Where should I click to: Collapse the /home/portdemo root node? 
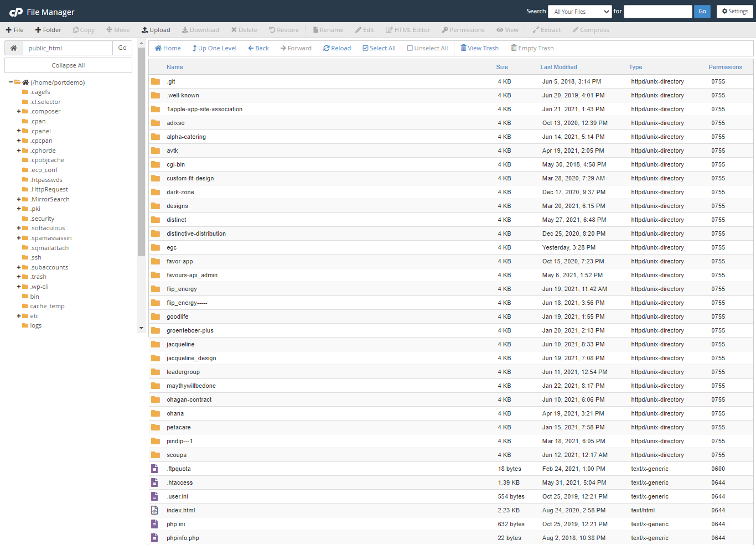tap(11, 82)
